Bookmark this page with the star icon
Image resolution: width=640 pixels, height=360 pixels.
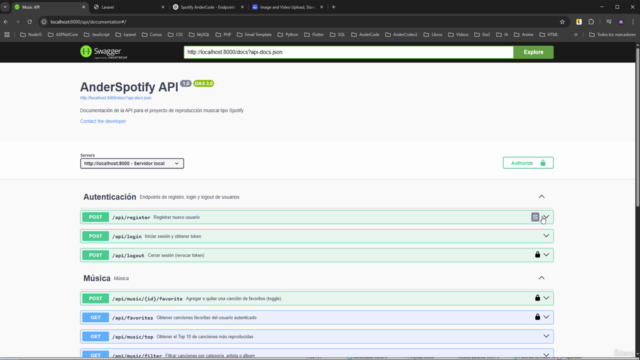[x=562, y=22]
